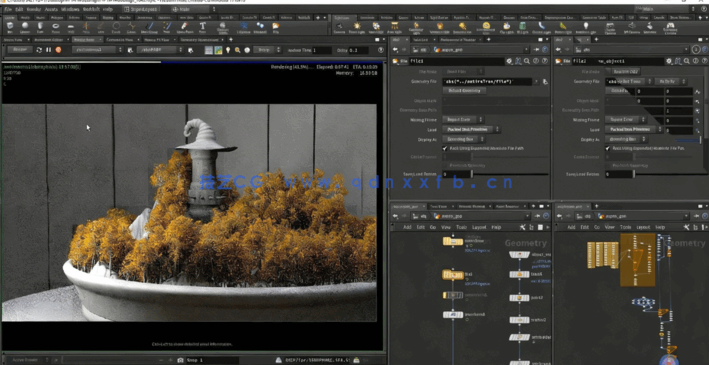Open the Display As dropdown for file2

[x=627, y=139]
